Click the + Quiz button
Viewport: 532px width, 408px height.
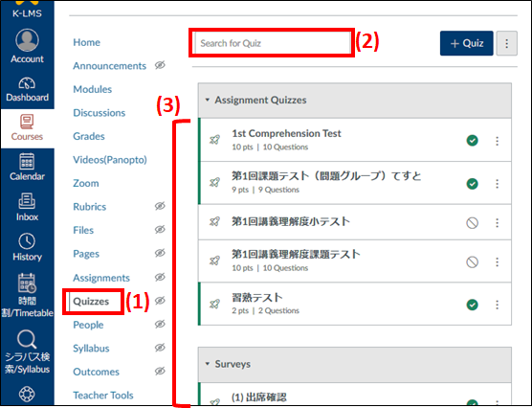coord(467,43)
